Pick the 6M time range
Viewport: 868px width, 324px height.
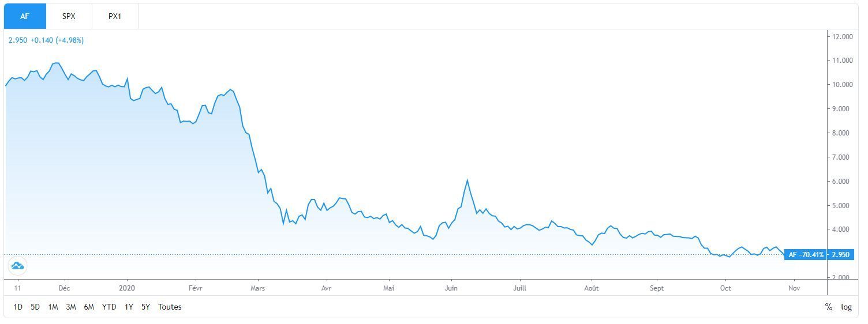click(x=89, y=307)
